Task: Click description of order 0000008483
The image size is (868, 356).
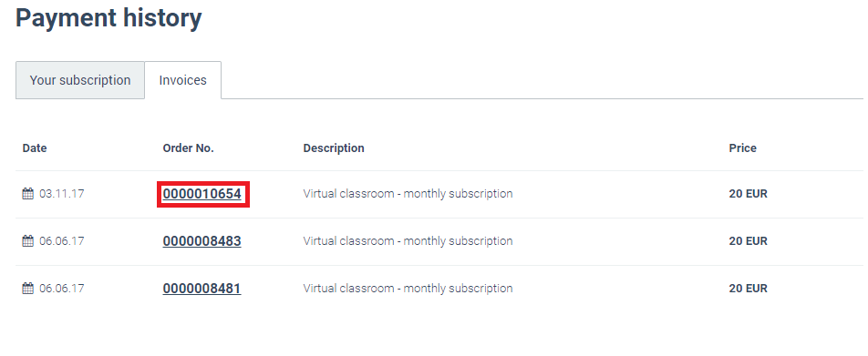Action: click(408, 241)
